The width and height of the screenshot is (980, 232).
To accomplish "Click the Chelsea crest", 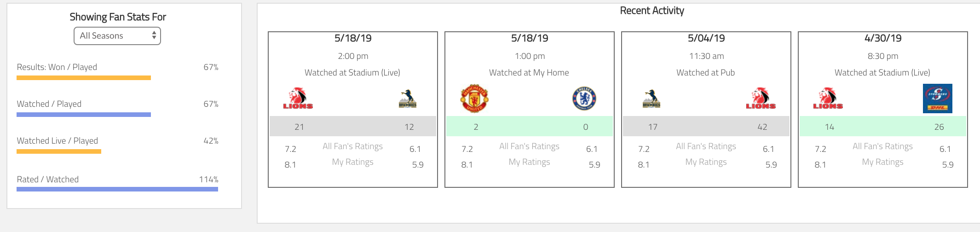I will (x=584, y=99).
